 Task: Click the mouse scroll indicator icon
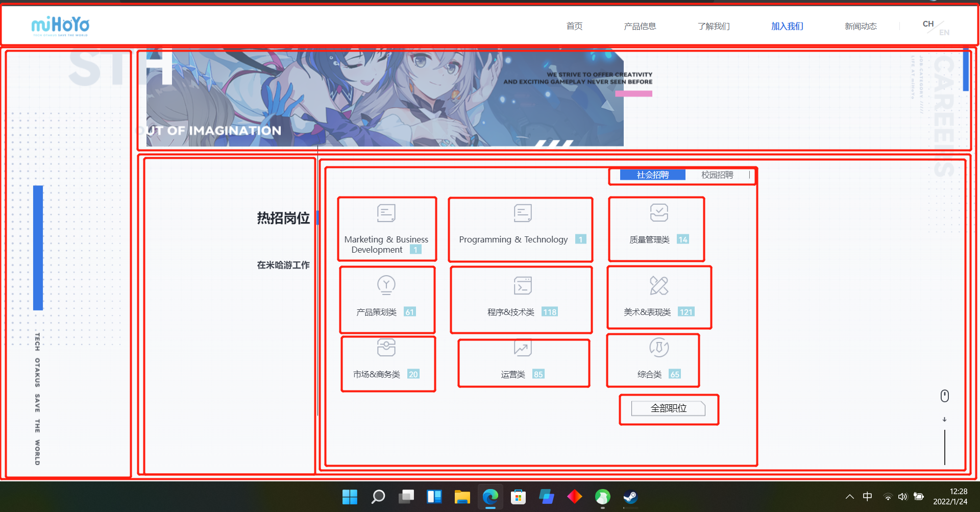pos(945,396)
